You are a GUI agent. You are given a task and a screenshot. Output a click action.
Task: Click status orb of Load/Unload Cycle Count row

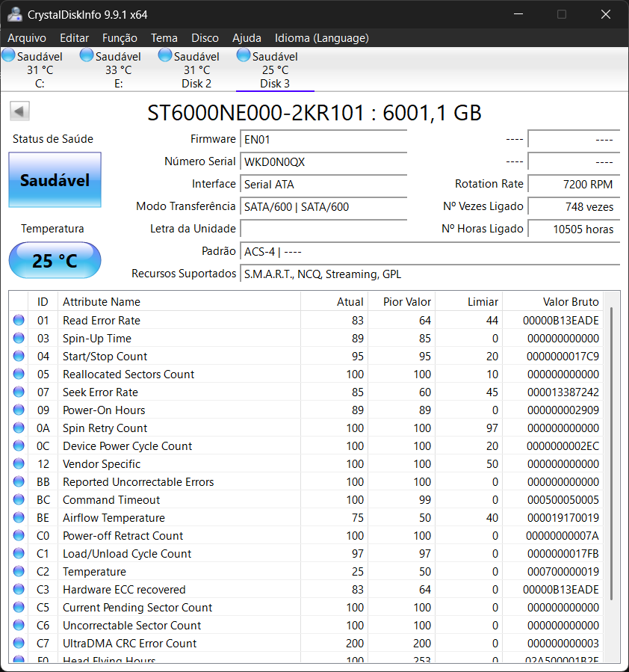(19, 553)
